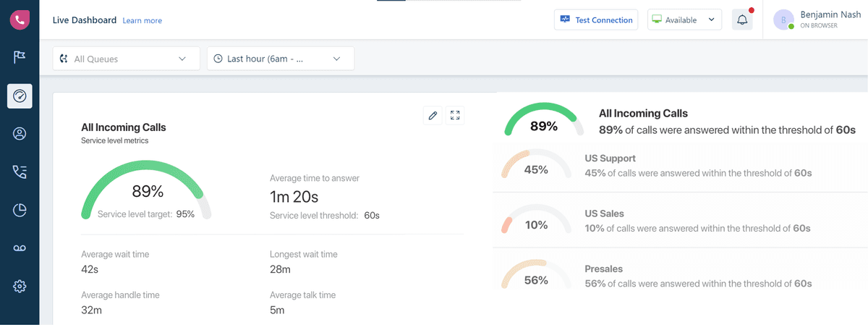
Task: Click the phone icon in All Queues
Action: (x=64, y=59)
